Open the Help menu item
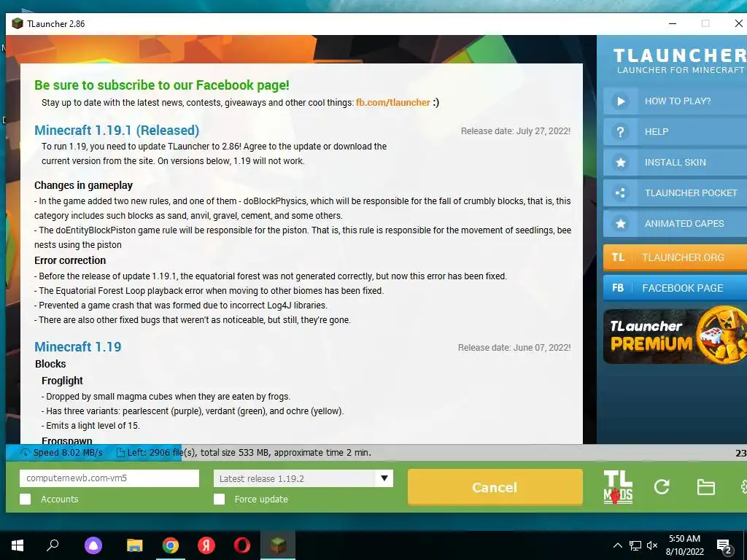This screenshot has width=747, height=560. [x=675, y=132]
